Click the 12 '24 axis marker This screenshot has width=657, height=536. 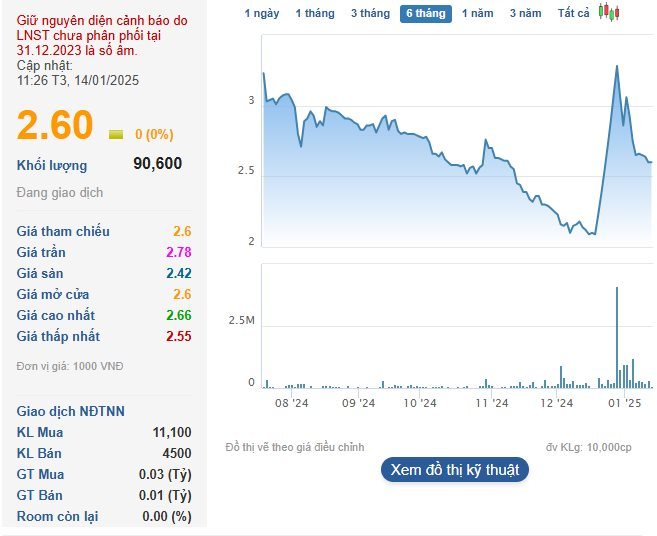(x=556, y=403)
